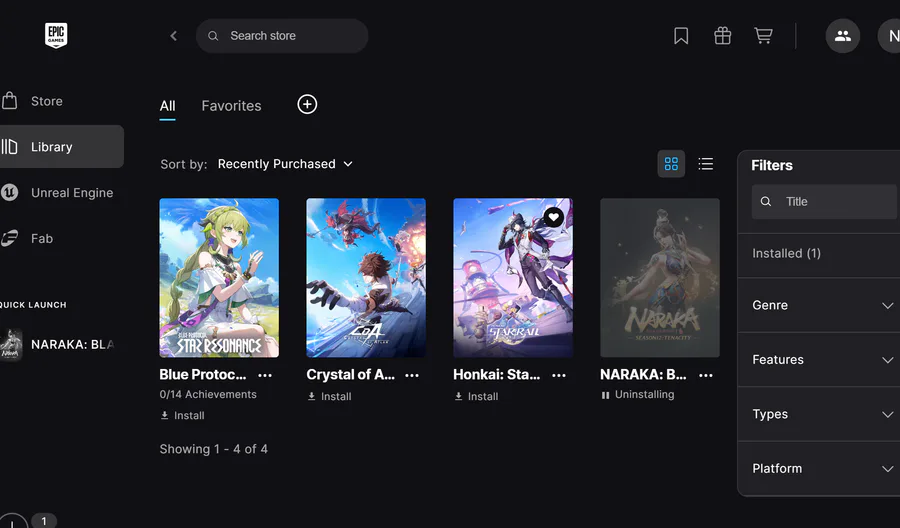
Task: Open the account profile avatar
Action: tap(889, 36)
